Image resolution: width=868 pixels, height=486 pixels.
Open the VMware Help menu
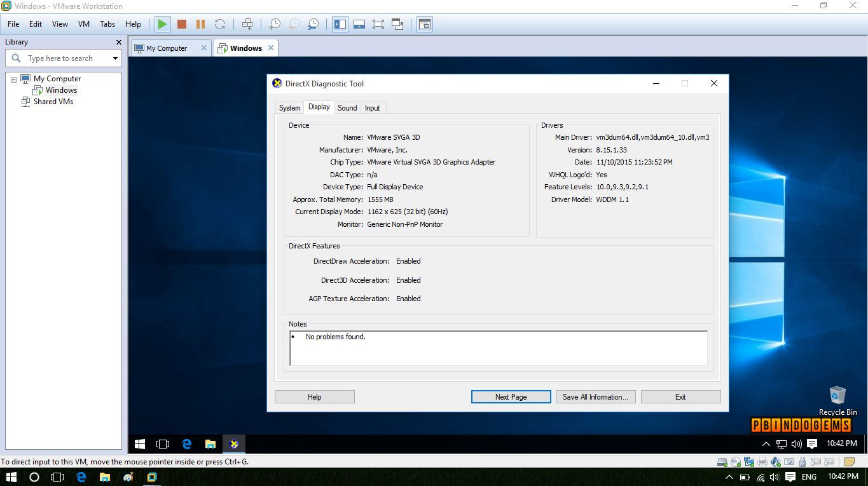click(x=134, y=24)
